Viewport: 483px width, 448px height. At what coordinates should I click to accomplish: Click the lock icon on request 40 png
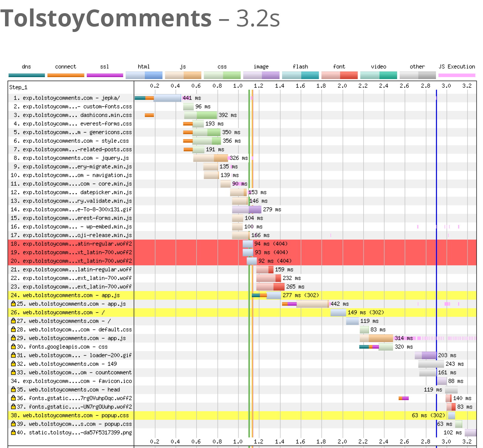pyautogui.click(x=13, y=432)
